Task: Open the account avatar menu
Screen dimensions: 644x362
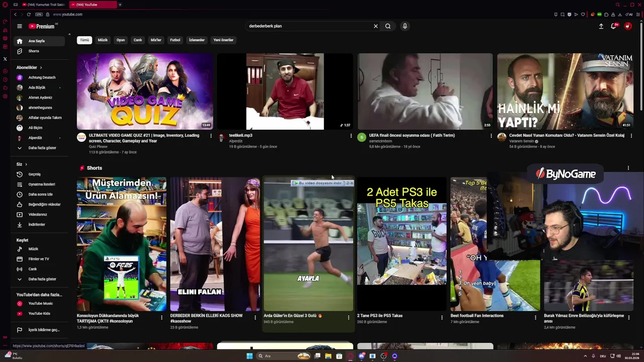Action: point(628,26)
